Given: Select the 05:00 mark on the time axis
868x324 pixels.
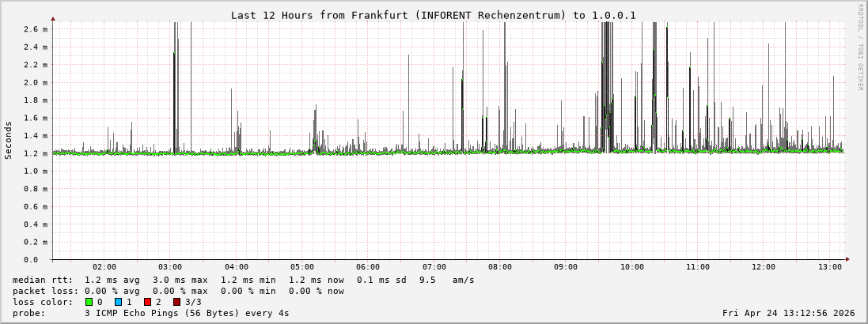Looking at the screenshot, I should tap(302, 267).
